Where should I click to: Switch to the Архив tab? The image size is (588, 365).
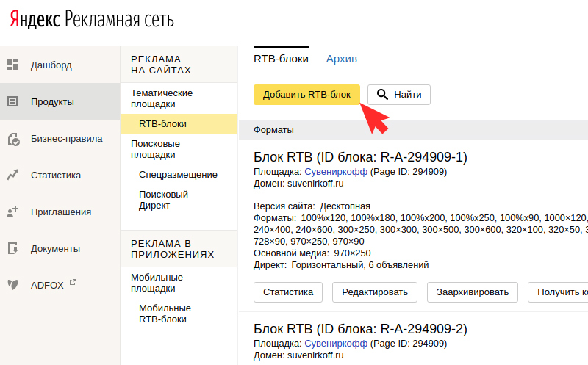(342, 59)
